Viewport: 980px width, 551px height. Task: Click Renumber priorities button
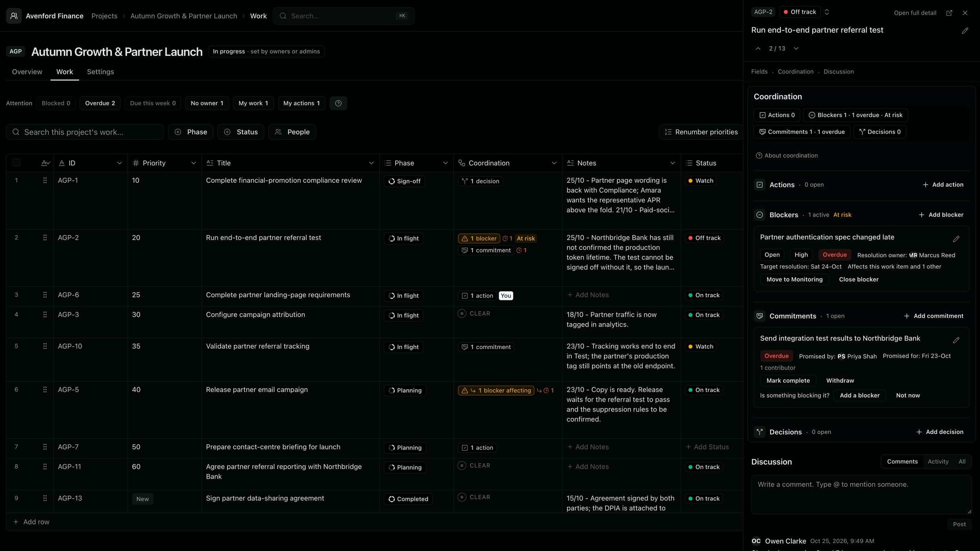click(701, 132)
